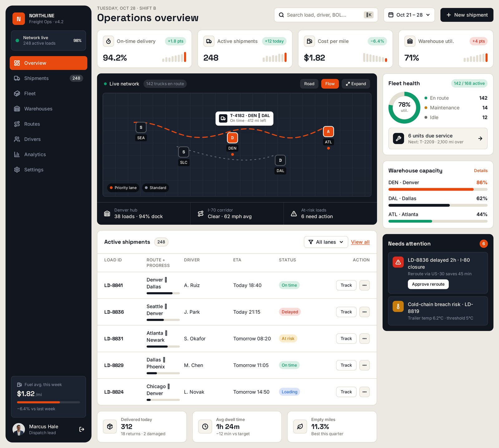Click Marcus Hale's profile avatar
The height and width of the screenshot is (448, 499).
click(19, 429)
